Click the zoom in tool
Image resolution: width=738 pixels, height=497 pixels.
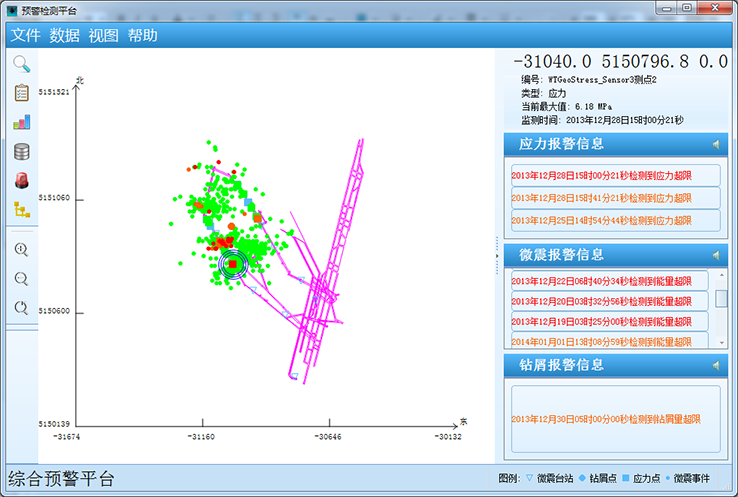(21, 249)
